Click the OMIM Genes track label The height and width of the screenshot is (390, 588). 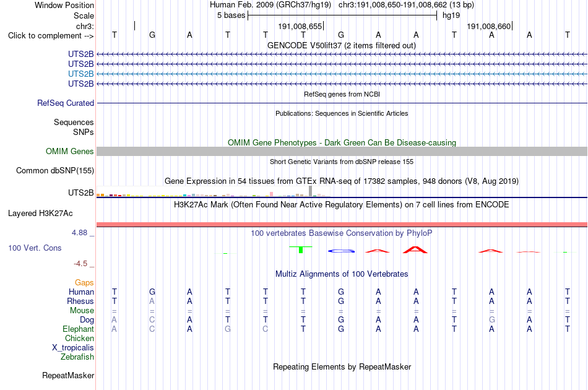69,151
